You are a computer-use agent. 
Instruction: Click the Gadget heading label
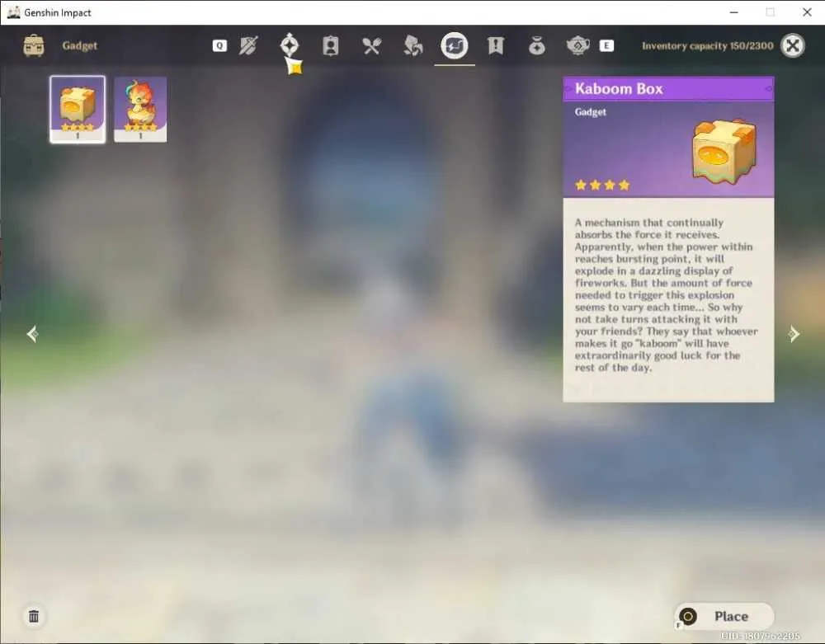(80, 45)
